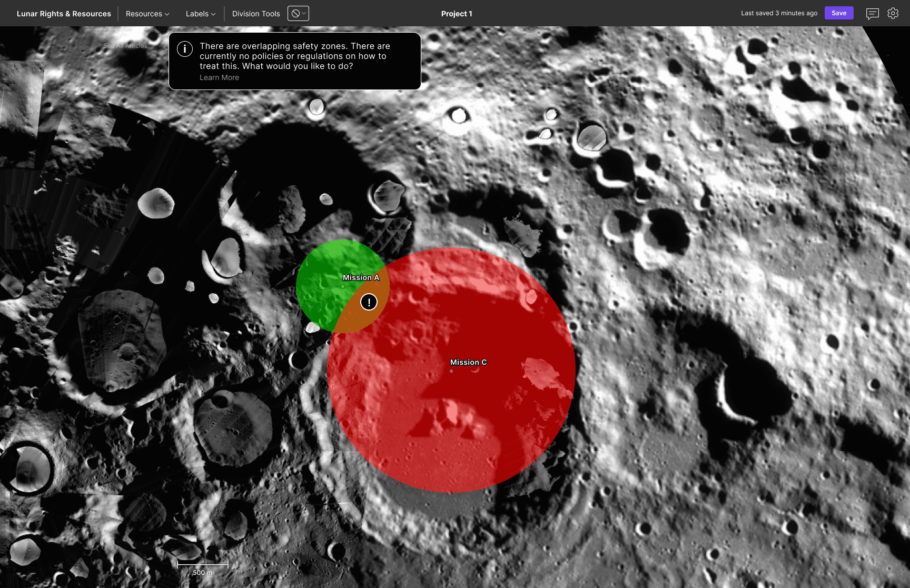Click the Lunar Rights & Resources title
The width and height of the screenshot is (910, 588).
(x=64, y=14)
